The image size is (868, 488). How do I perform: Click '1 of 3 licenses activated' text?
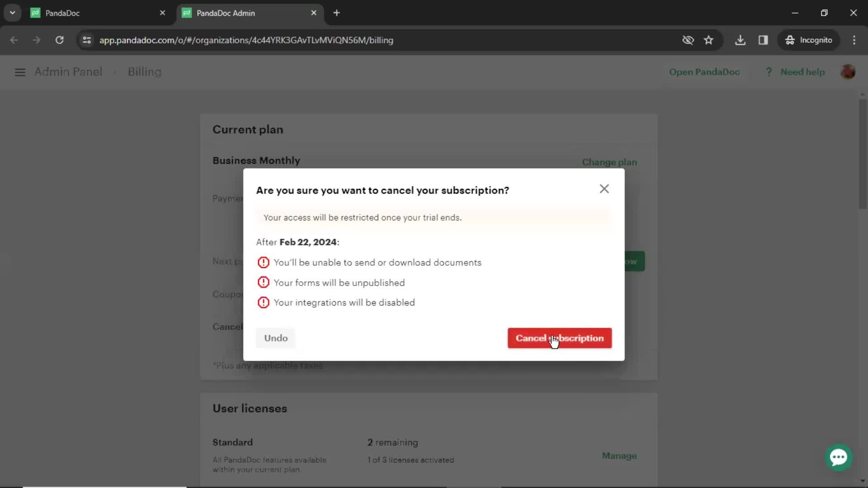(410, 460)
